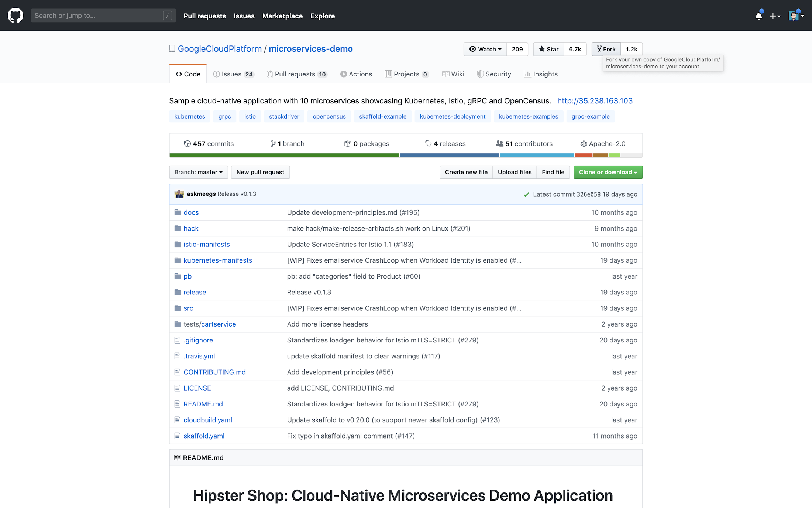Click the commits history clock icon

(x=187, y=144)
